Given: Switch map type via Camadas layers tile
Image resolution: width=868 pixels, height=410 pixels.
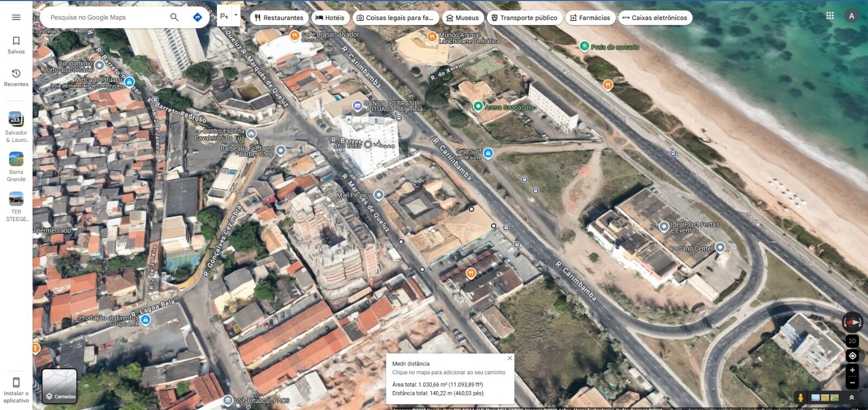Looking at the screenshot, I should (60, 386).
